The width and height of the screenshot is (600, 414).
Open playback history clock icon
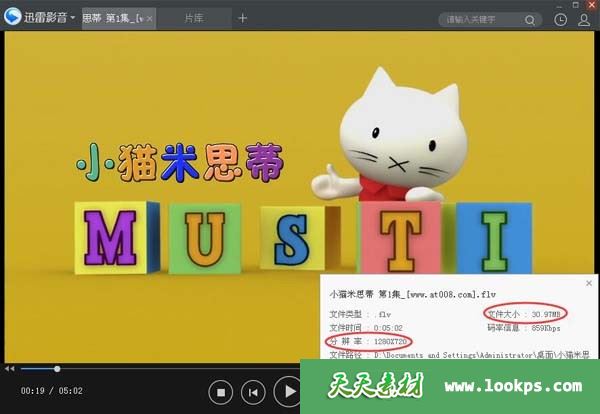[x=560, y=19]
